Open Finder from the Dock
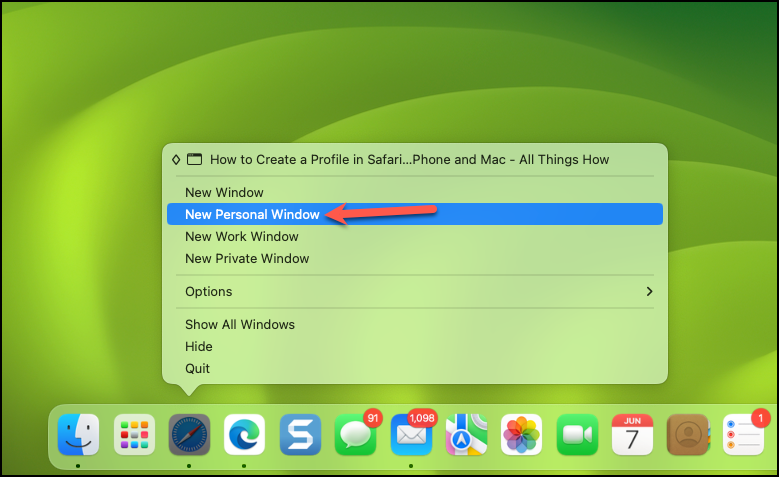The width and height of the screenshot is (779, 477). [78, 435]
